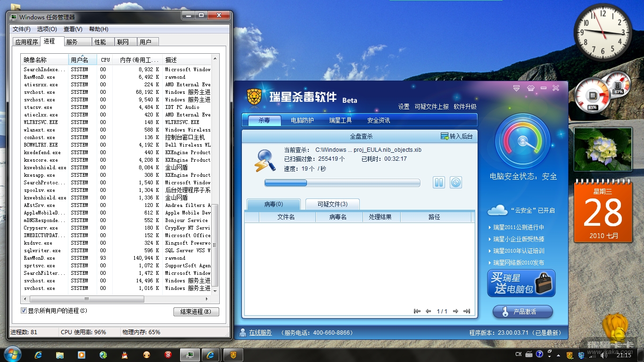The image size is (644, 362).
Task: Pause the Rising full-disk scan
Action: click(439, 182)
